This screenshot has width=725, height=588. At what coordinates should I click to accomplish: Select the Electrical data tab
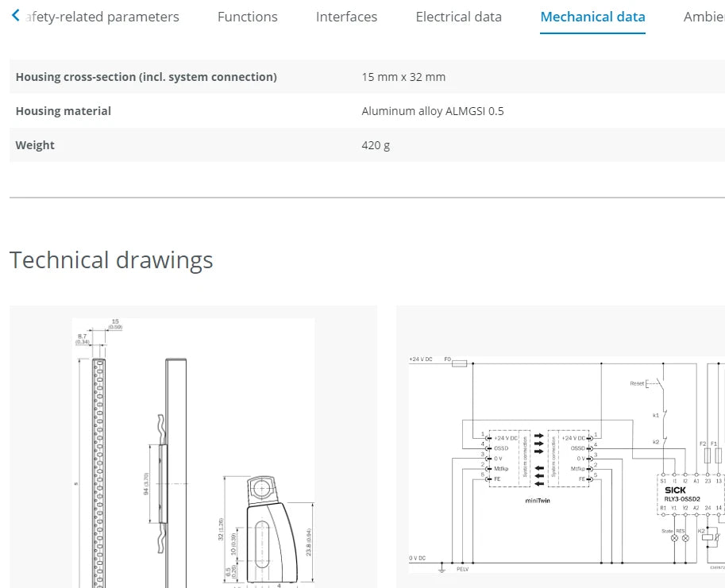click(x=458, y=17)
